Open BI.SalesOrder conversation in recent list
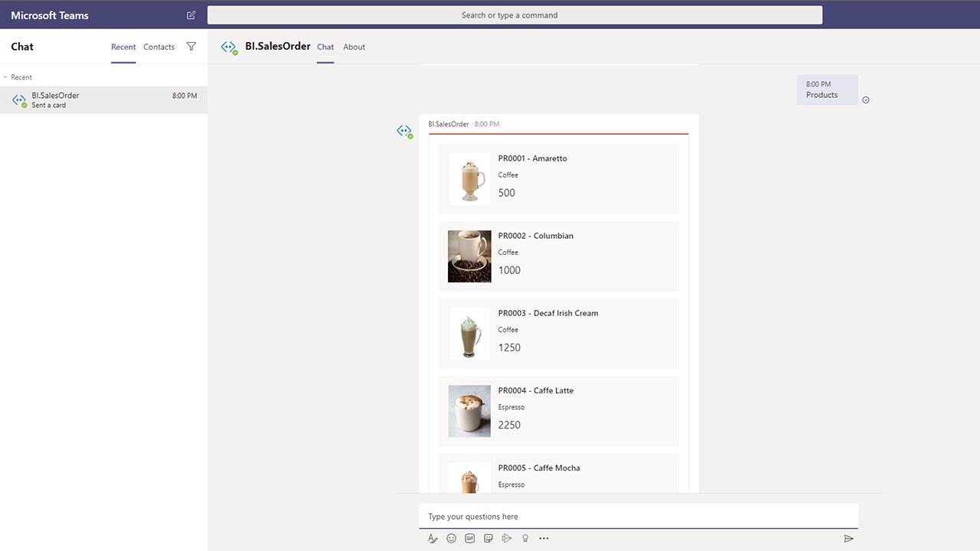This screenshot has height=551, width=980. 103,100
